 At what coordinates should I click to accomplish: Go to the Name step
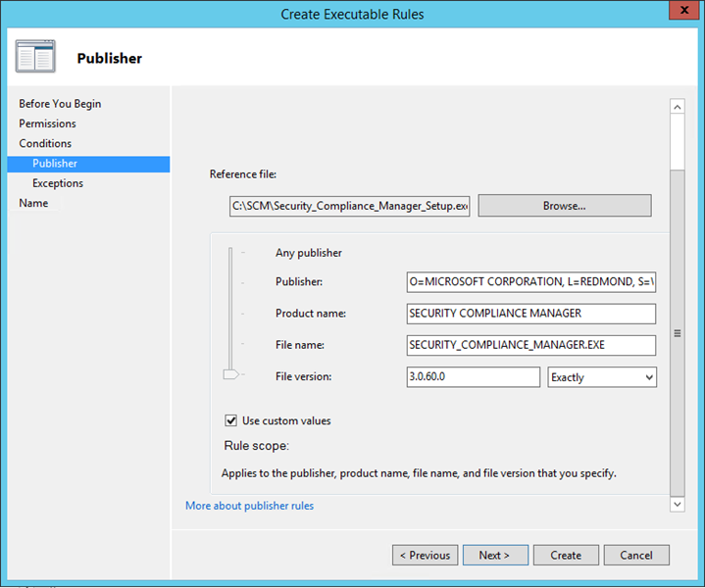point(33,203)
